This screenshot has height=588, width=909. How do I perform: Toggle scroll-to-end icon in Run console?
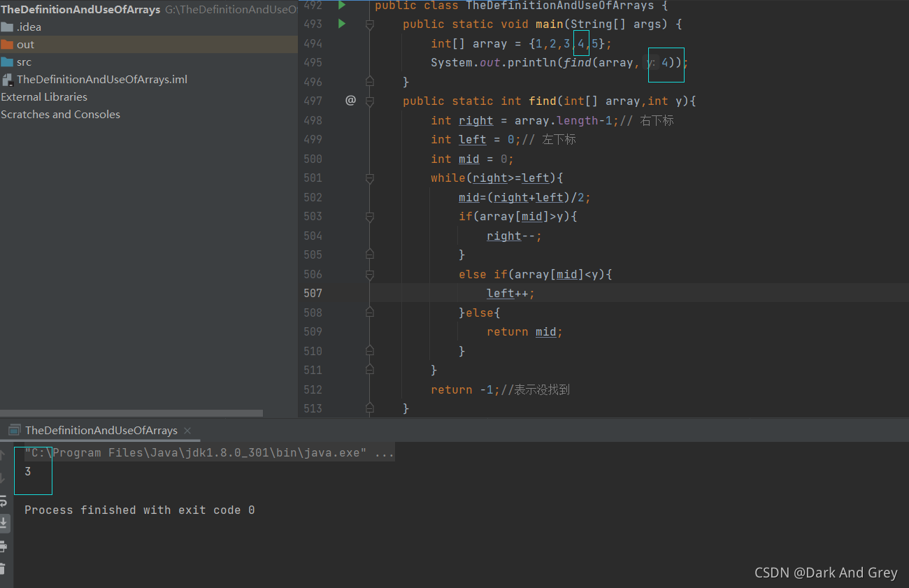click(4, 523)
